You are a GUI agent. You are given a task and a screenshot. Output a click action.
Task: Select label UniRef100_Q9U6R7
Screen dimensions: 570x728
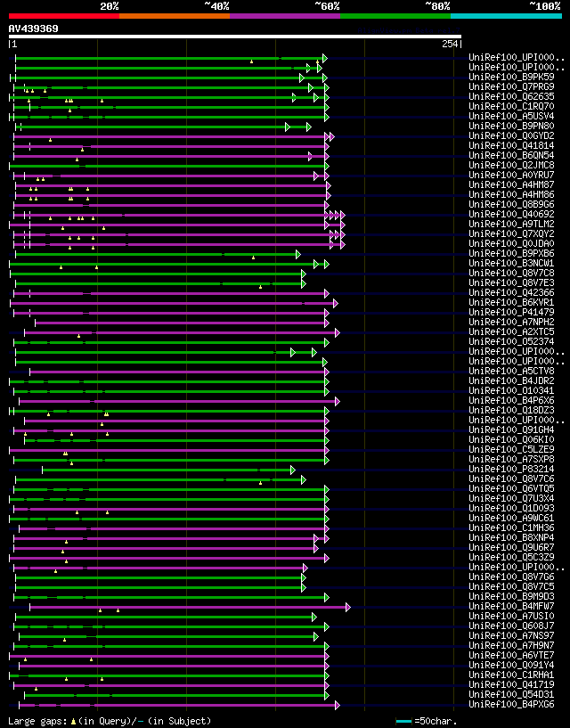coord(511,547)
